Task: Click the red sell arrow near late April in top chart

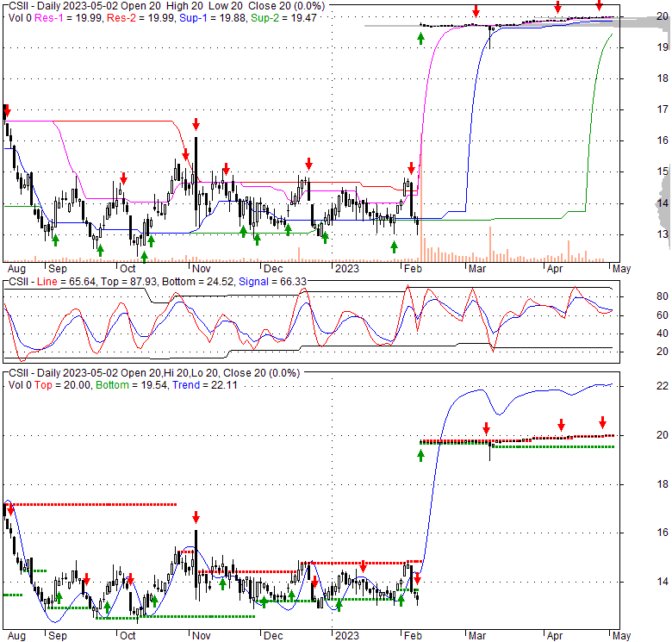Action: click(599, 5)
